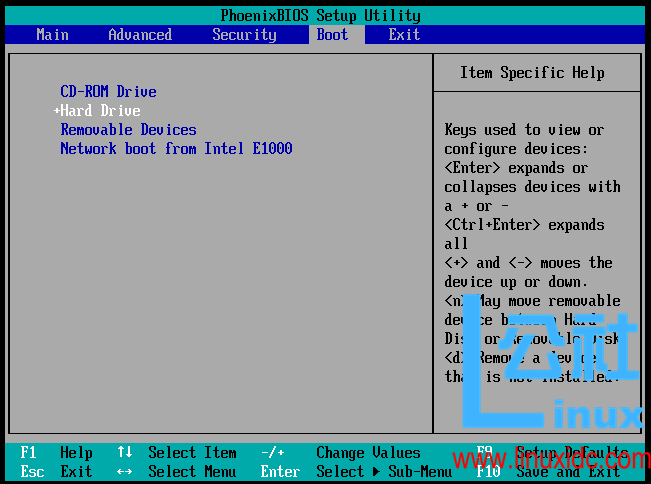Screen dimensions: 651x484
Task: Click the Select Item arrows hint
Action: (176, 452)
